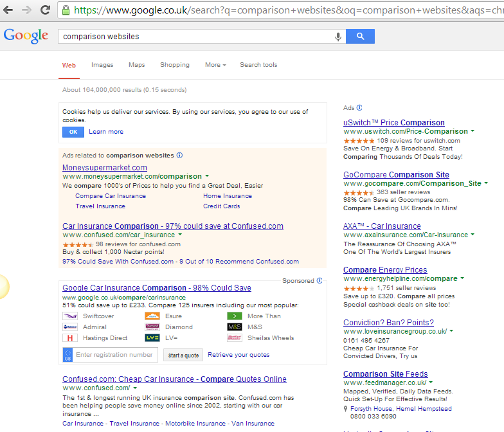This screenshot has height=432, width=504.
Task: Select the Web search tab
Action: [x=69, y=66]
